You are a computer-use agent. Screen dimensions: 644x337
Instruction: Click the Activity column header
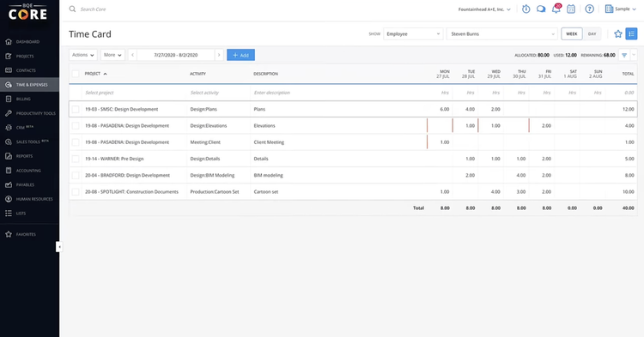(x=197, y=74)
